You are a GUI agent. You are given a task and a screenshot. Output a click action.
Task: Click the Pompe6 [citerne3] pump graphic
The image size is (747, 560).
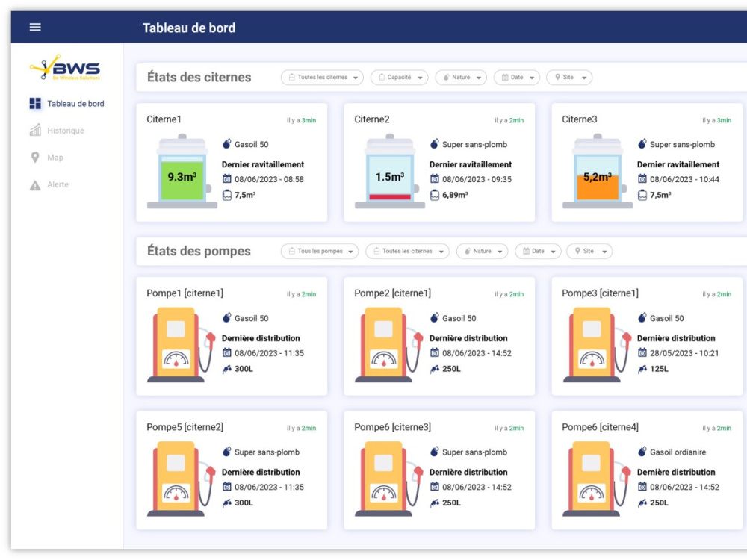(x=389, y=479)
